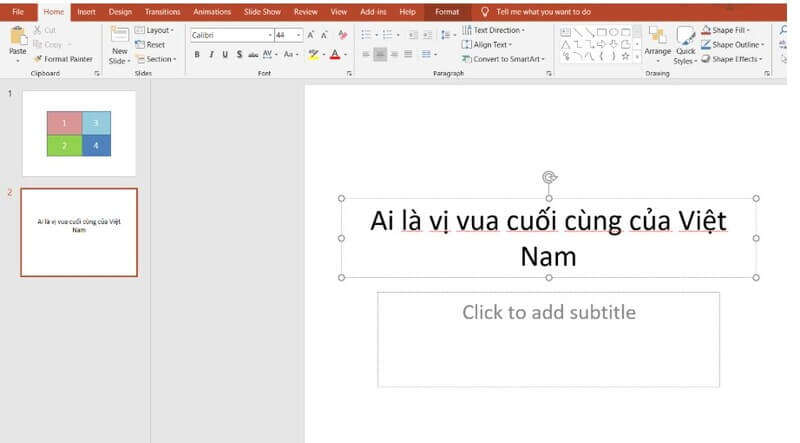Click the Arrange button
Screen dimensions: 800x443
[657, 44]
